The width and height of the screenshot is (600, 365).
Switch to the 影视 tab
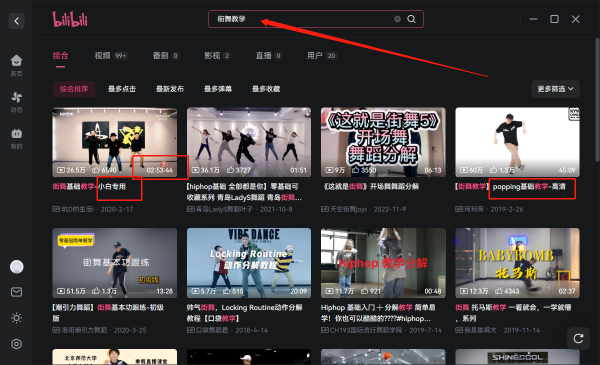[x=217, y=56]
